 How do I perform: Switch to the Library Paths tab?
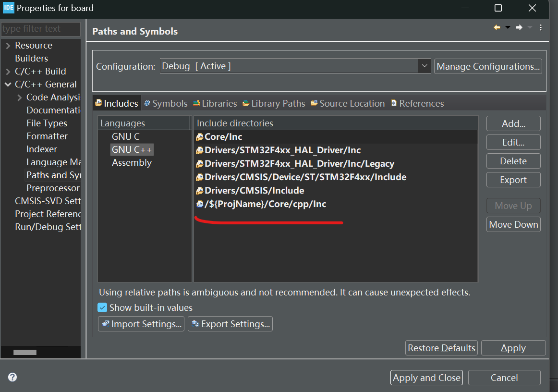click(274, 103)
